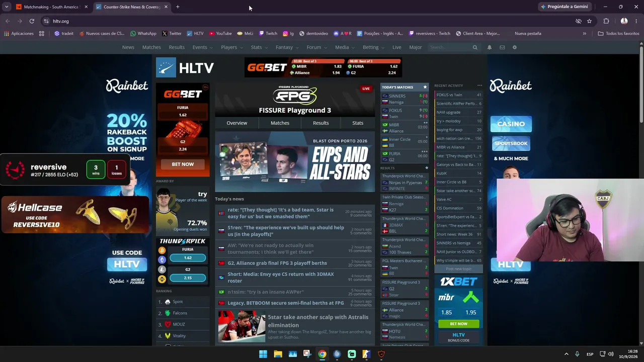Reload the page with the browser refresh icon
This screenshot has width=644, height=362.
pyautogui.click(x=32, y=21)
